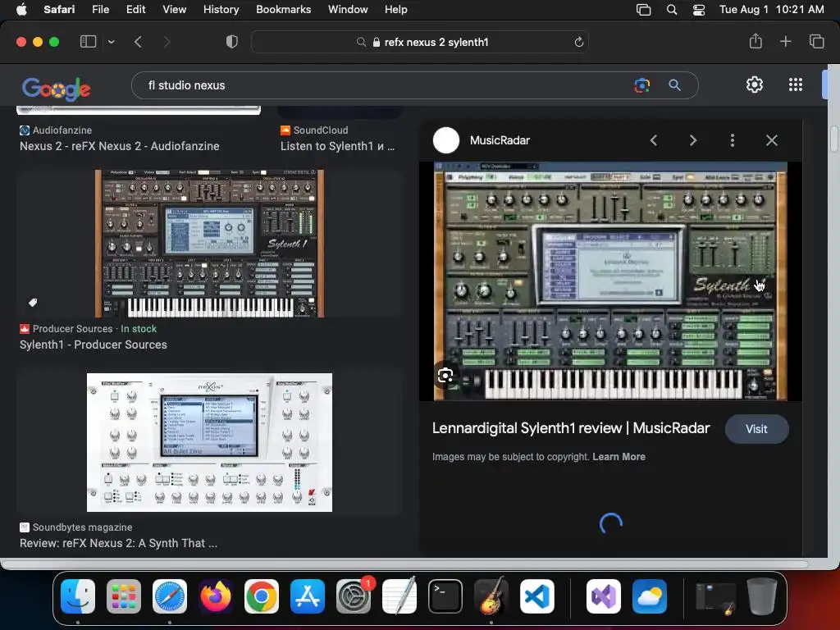Viewport: 840px width, 630px height.
Task: Open Finder from the Dock
Action: (78, 596)
